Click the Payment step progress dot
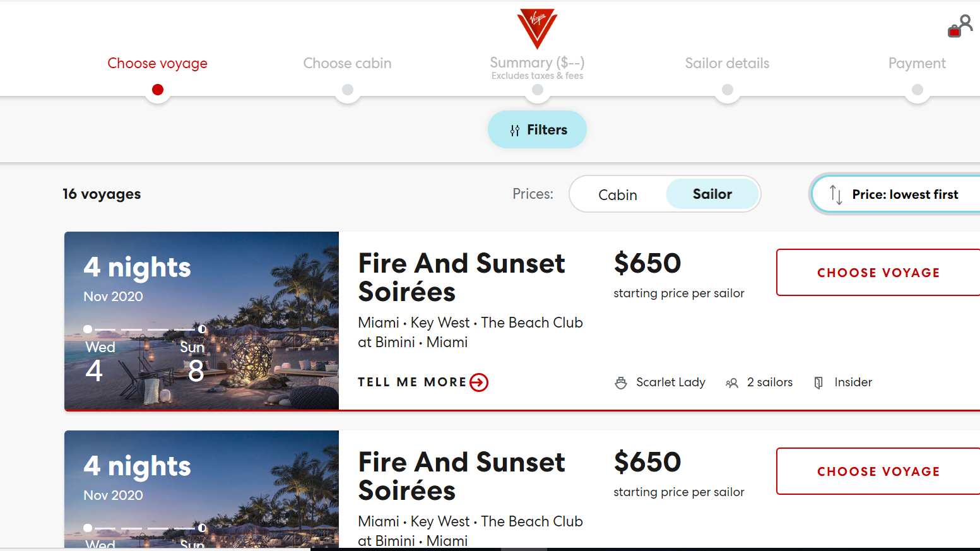 (x=917, y=90)
